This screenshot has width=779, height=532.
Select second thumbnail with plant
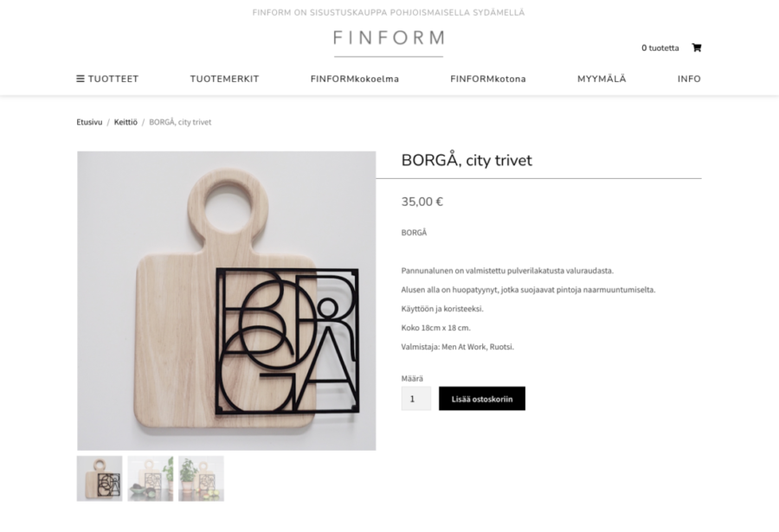coord(151,478)
